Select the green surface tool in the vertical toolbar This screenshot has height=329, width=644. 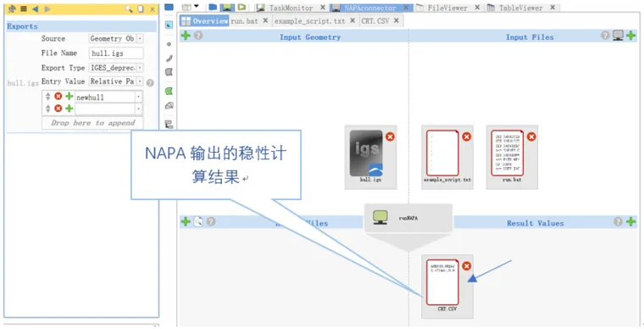pos(169,92)
